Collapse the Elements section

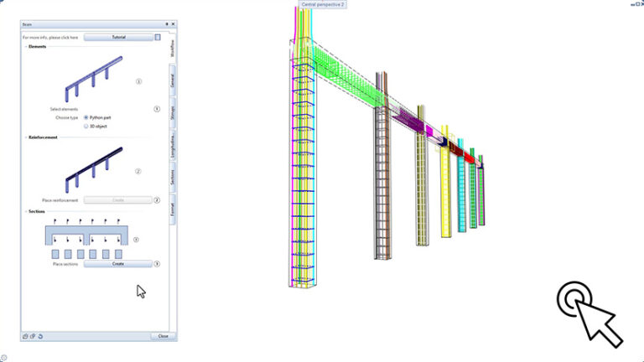tap(25, 47)
